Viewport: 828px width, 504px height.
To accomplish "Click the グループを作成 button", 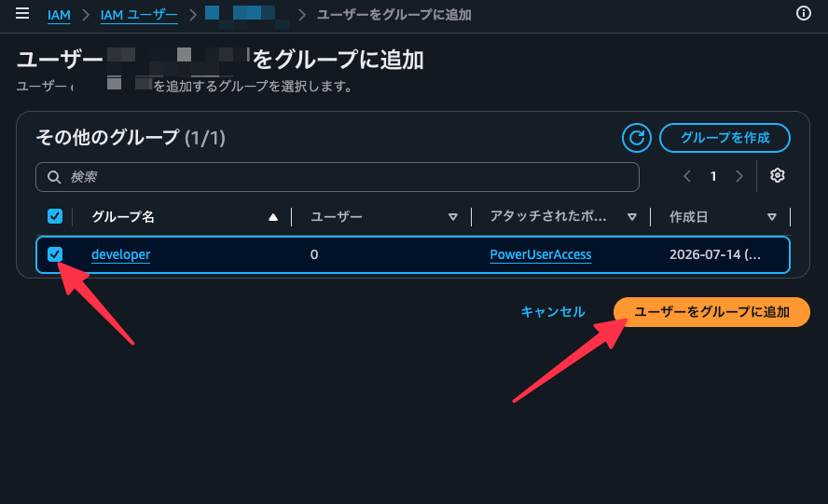I will coord(724,138).
